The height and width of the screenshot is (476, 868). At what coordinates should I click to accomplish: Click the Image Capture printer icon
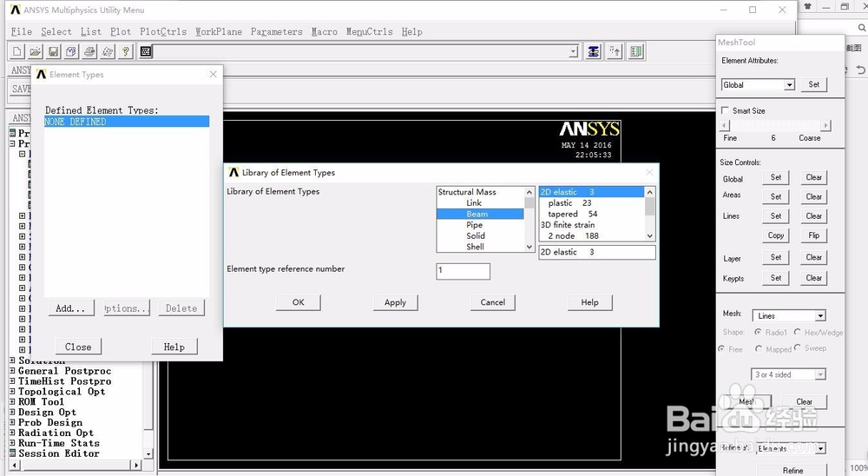(x=89, y=51)
